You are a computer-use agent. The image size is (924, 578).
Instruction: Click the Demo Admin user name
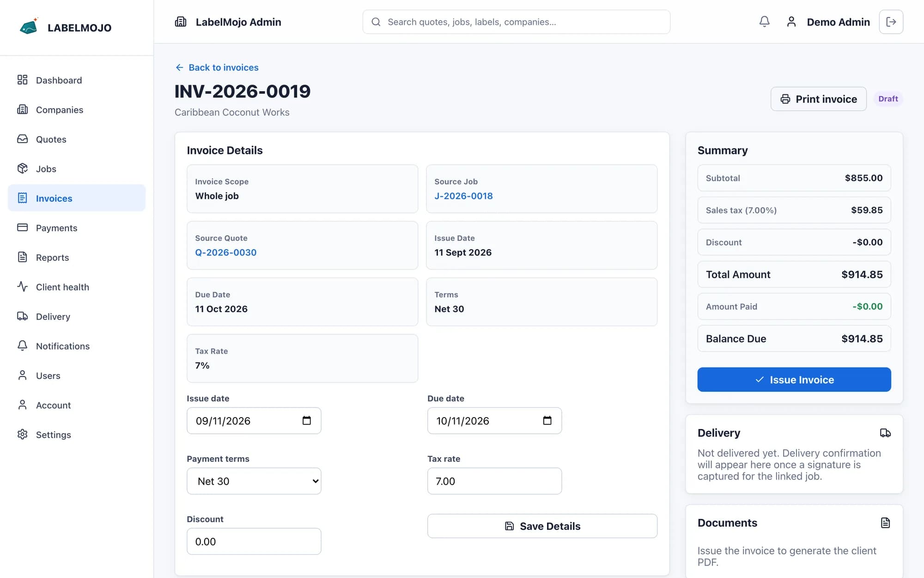pyautogui.click(x=838, y=22)
